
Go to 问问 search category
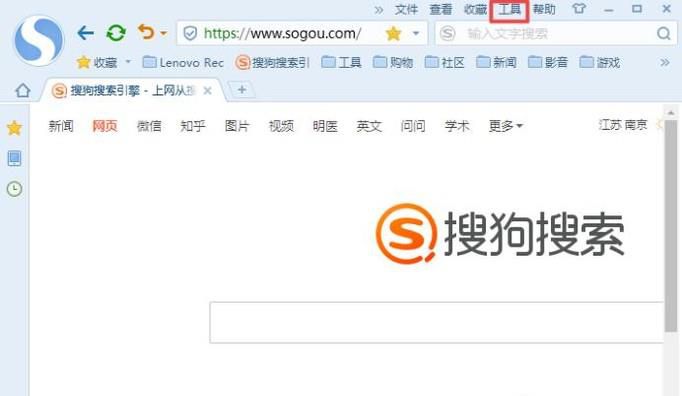413,126
